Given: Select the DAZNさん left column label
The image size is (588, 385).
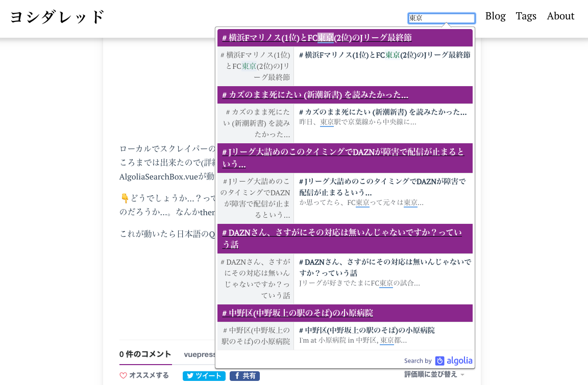Looking at the screenshot, I should (x=256, y=278).
